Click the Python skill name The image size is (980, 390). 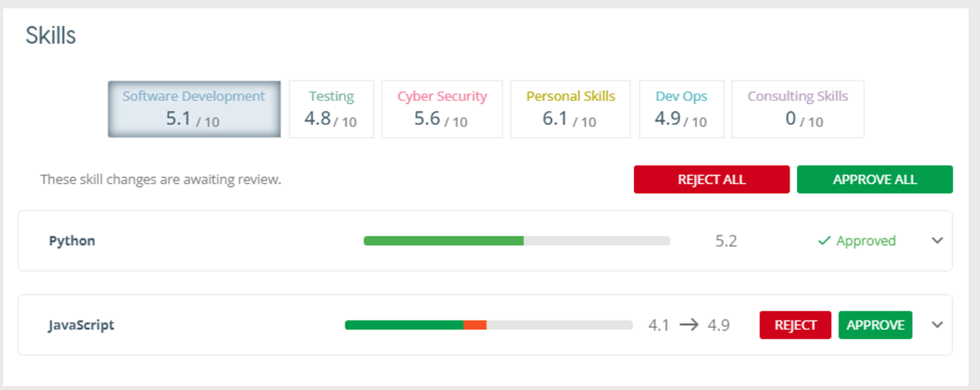[72, 241]
